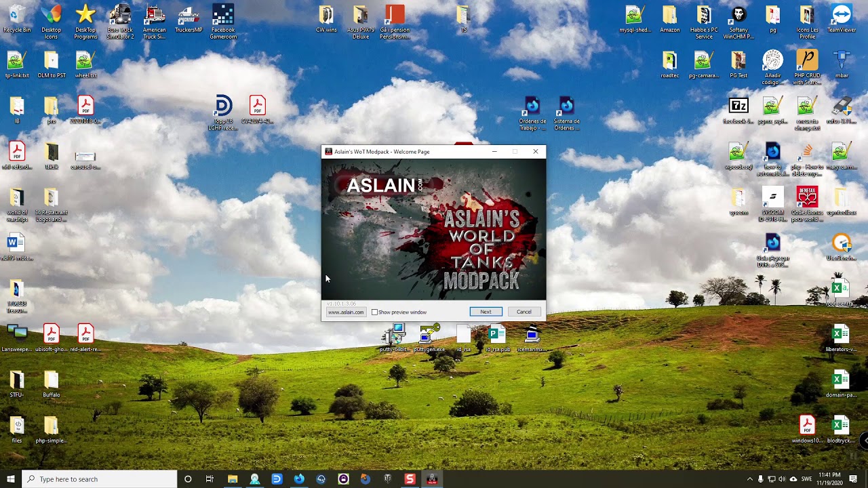868x488 pixels.
Task: Select the PG Test folder icon
Action: click(x=738, y=64)
